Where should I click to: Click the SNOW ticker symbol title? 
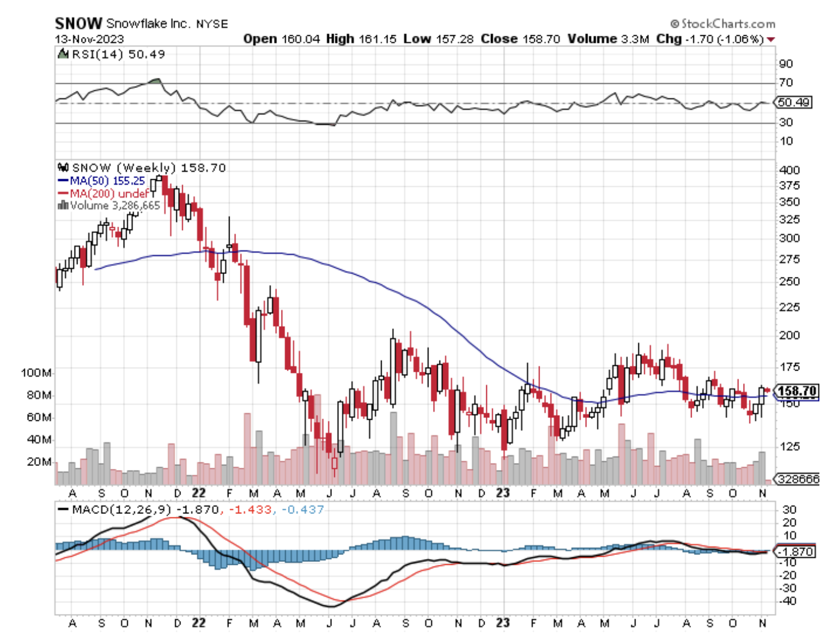tap(78, 24)
